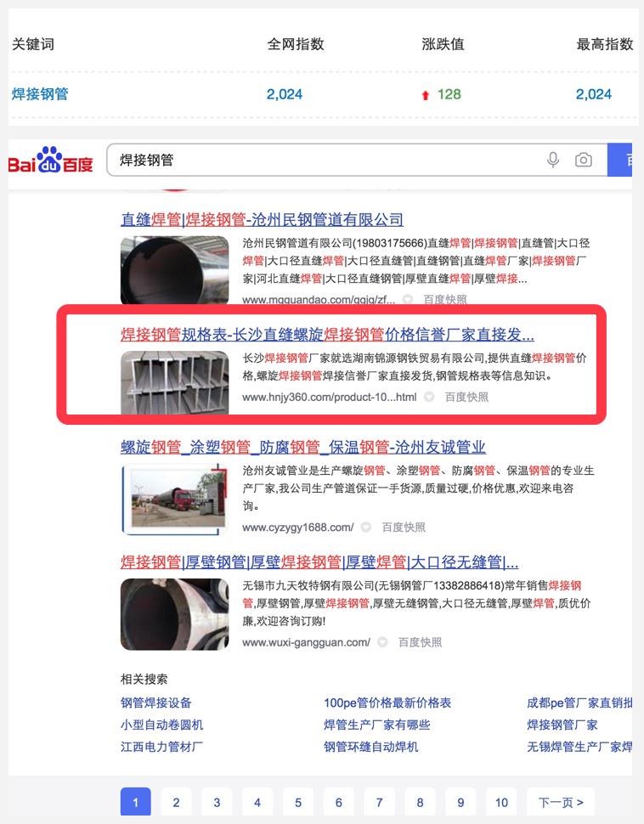Open the 焊接钢管 keyword link in table
644x824 pixels.
coord(40,94)
